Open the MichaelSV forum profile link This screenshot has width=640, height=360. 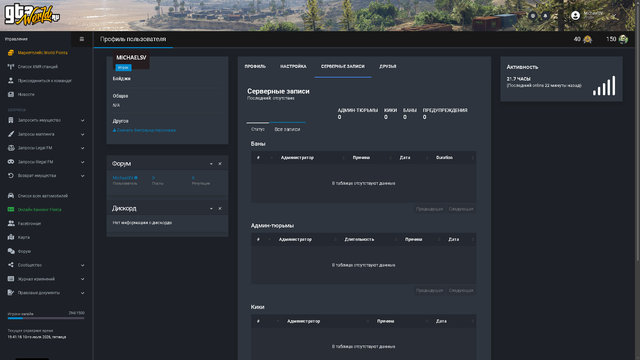tap(124, 178)
